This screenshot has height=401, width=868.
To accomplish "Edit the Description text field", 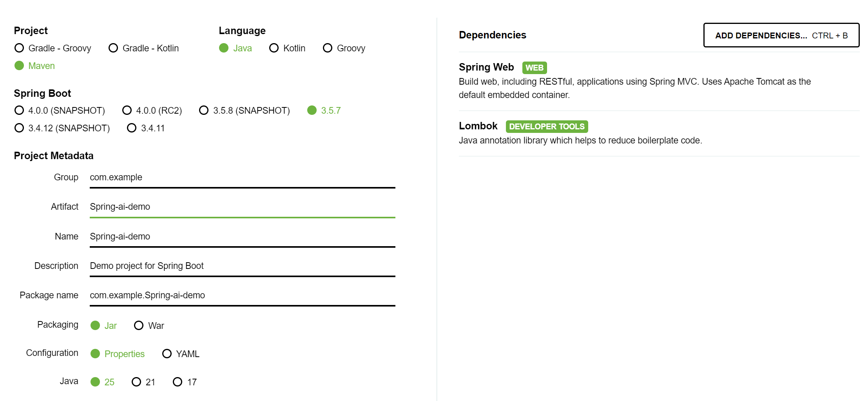I will pos(242,266).
